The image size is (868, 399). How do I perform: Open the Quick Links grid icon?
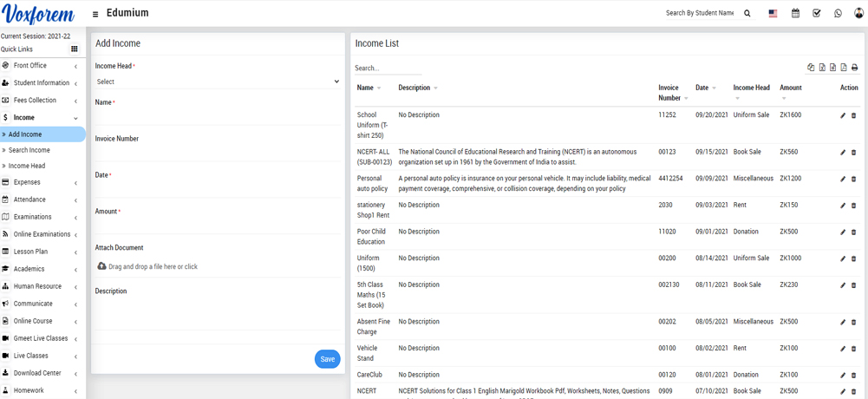point(75,49)
